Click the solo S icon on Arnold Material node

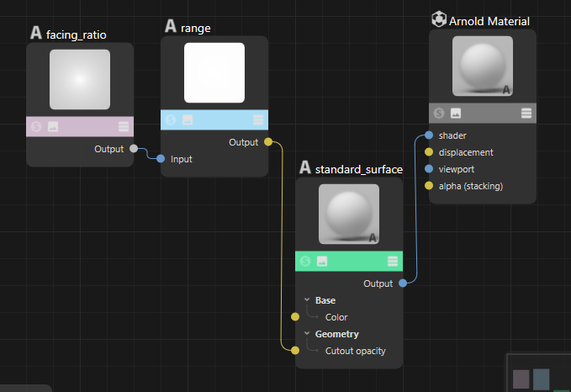pyautogui.click(x=439, y=114)
